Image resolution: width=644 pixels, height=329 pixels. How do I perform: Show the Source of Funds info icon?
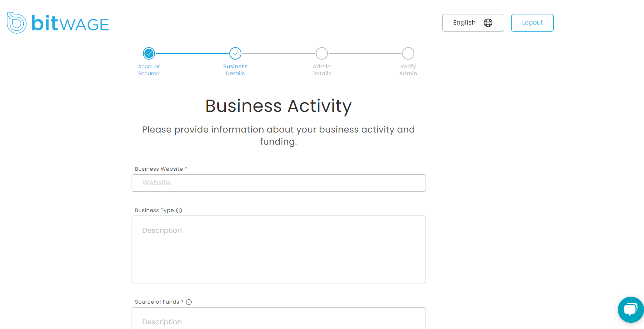189,302
